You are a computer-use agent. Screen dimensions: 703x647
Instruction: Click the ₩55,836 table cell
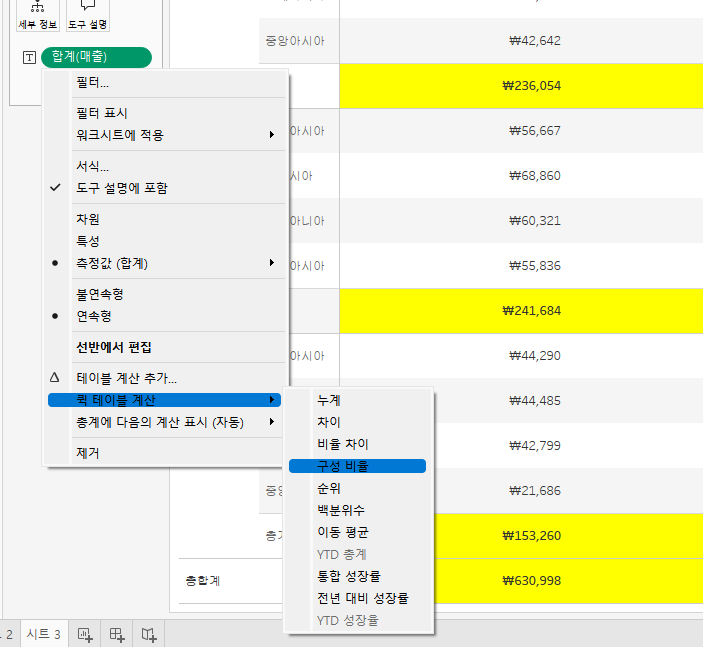pos(521,265)
